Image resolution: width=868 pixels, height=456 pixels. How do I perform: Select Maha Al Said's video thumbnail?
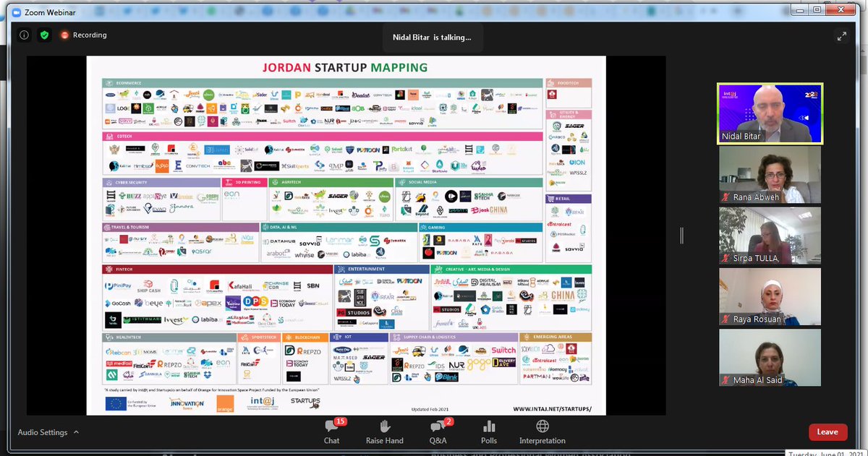pyautogui.click(x=770, y=358)
